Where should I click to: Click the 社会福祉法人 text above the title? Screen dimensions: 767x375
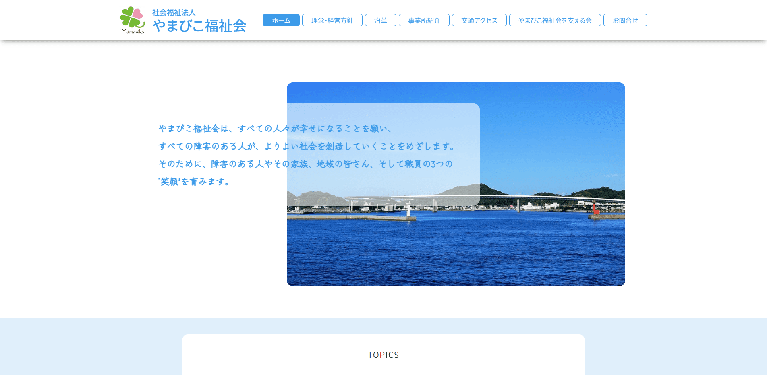[x=174, y=12]
